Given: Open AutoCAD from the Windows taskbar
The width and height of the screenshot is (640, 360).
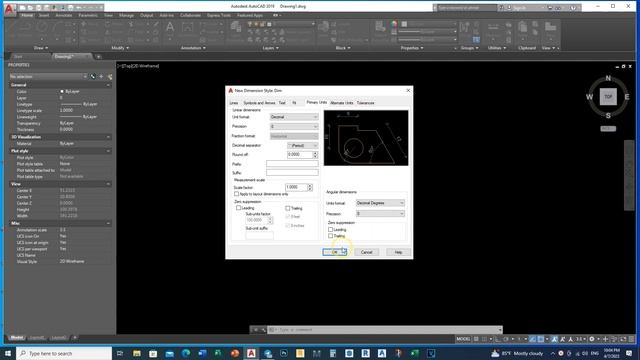Looking at the screenshot, I should pyautogui.click(x=251, y=353).
